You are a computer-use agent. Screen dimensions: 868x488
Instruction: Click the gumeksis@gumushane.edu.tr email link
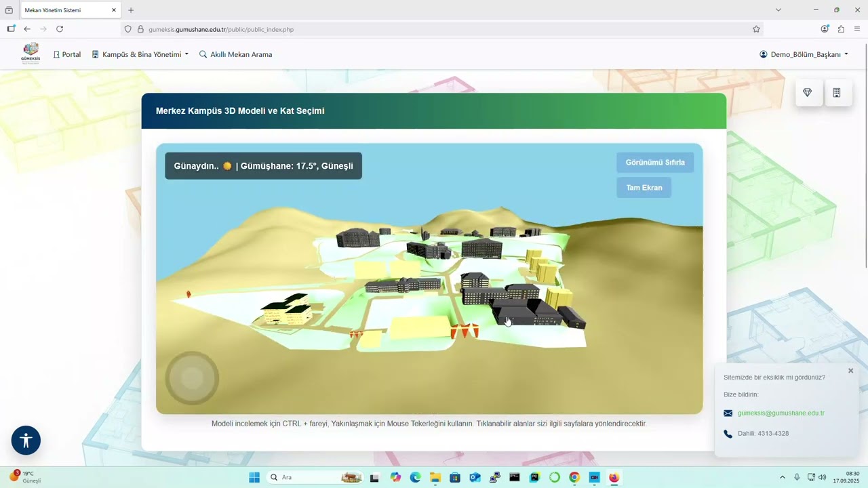tap(781, 413)
